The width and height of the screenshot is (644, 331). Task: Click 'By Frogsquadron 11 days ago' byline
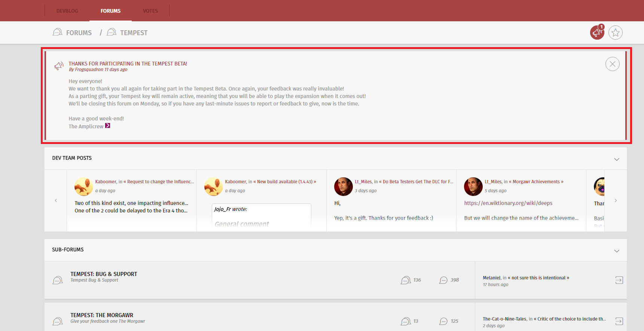point(98,70)
